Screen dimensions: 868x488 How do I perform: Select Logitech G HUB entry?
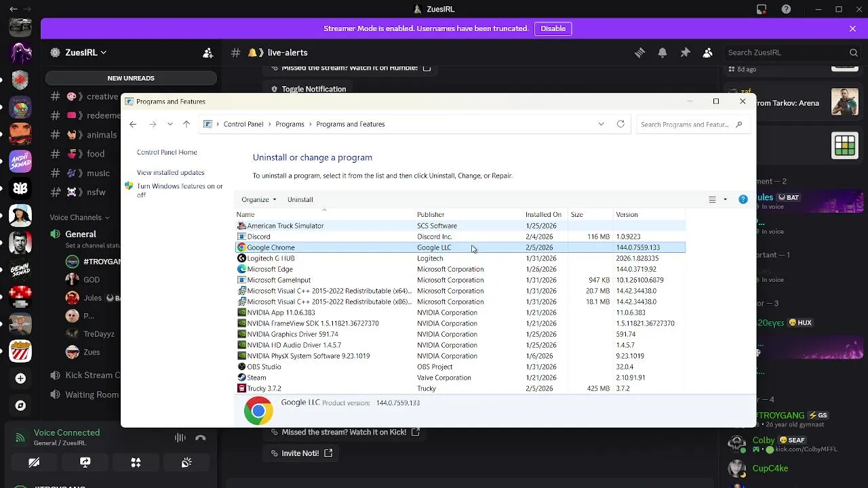pyautogui.click(x=460, y=258)
